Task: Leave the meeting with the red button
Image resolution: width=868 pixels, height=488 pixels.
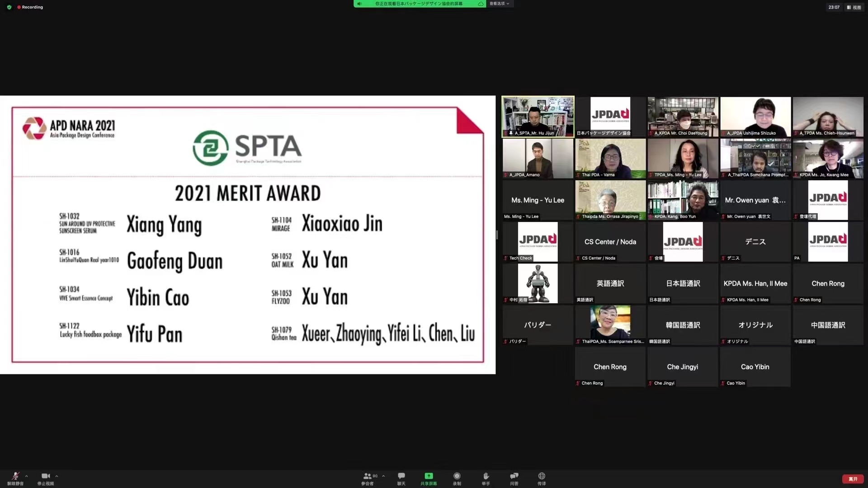Action: click(x=853, y=479)
